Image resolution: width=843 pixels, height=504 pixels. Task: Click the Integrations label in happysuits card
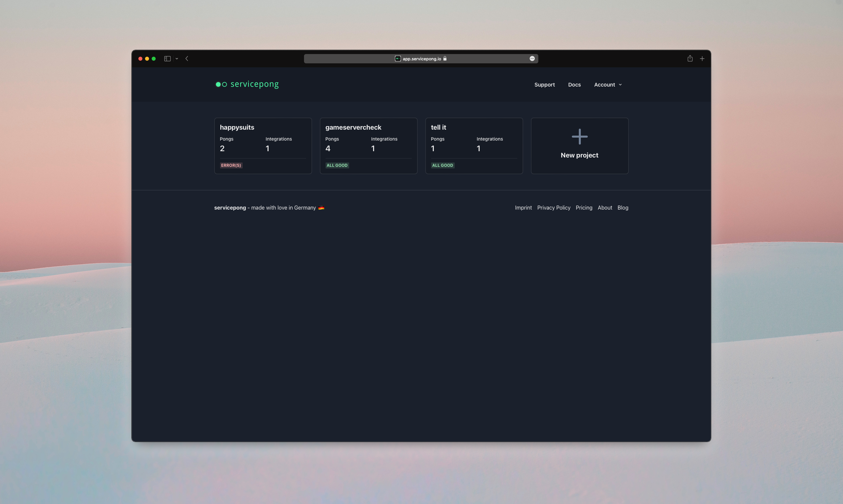(x=278, y=139)
